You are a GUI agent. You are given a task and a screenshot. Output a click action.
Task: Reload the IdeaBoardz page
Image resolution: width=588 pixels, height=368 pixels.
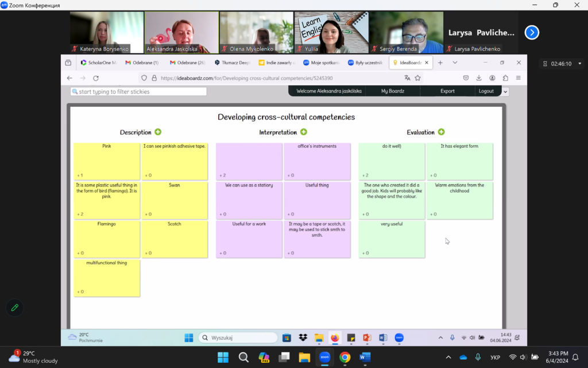96,78
